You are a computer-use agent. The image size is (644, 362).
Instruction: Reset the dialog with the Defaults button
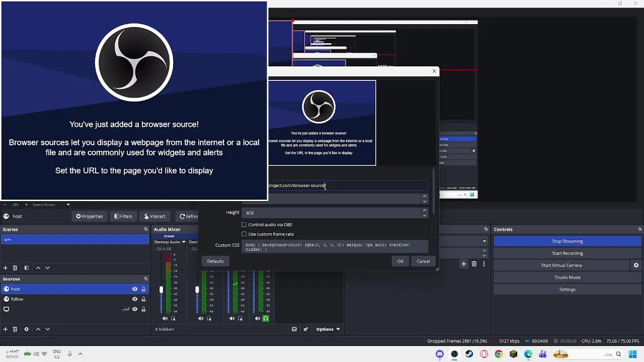click(x=215, y=261)
